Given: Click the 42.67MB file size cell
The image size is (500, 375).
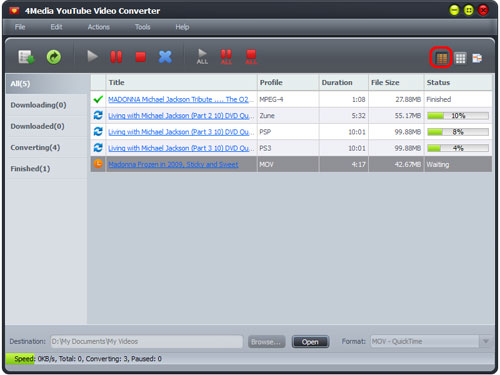Looking at the screenshot, I should coord(396,164).
